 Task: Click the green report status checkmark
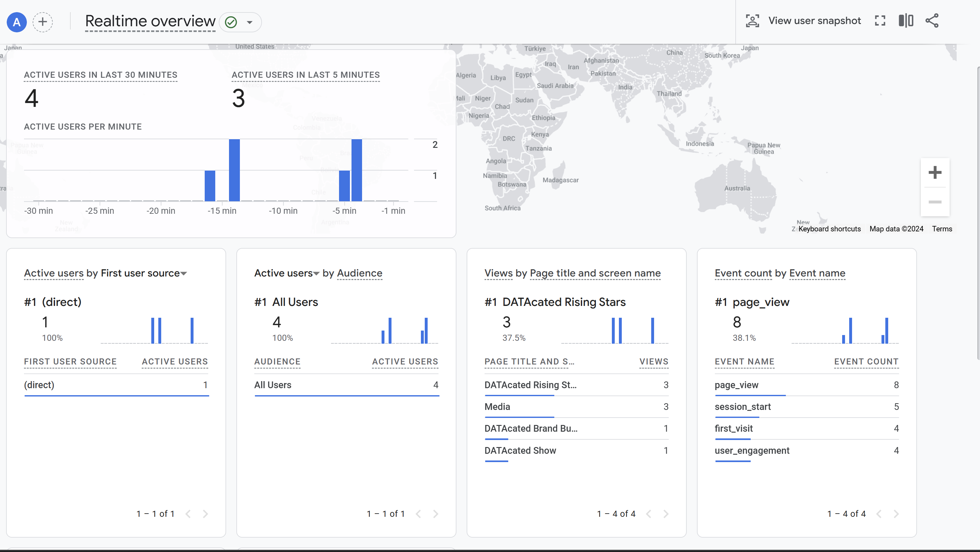[231, 22]
